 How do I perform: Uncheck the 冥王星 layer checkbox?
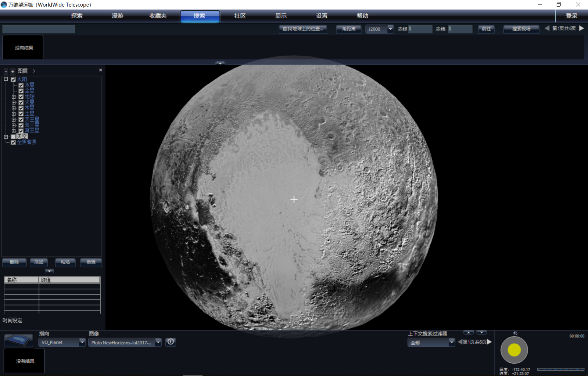tap(21, 131)
